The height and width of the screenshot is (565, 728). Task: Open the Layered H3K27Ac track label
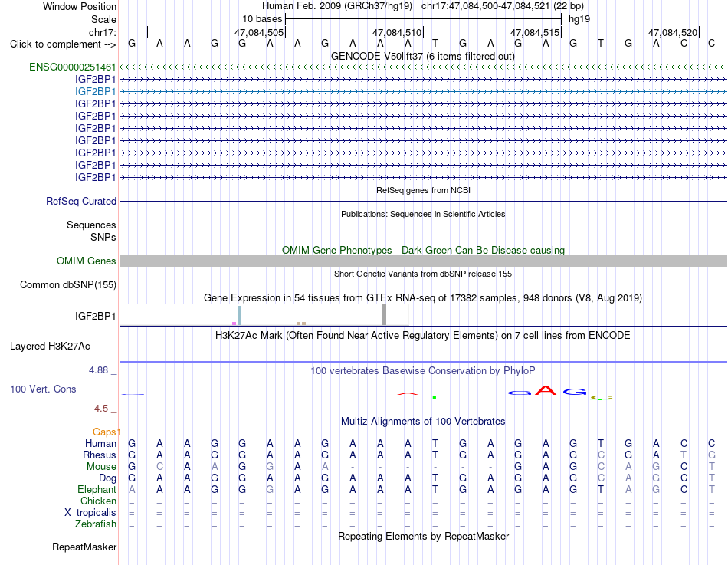point(50,347)
